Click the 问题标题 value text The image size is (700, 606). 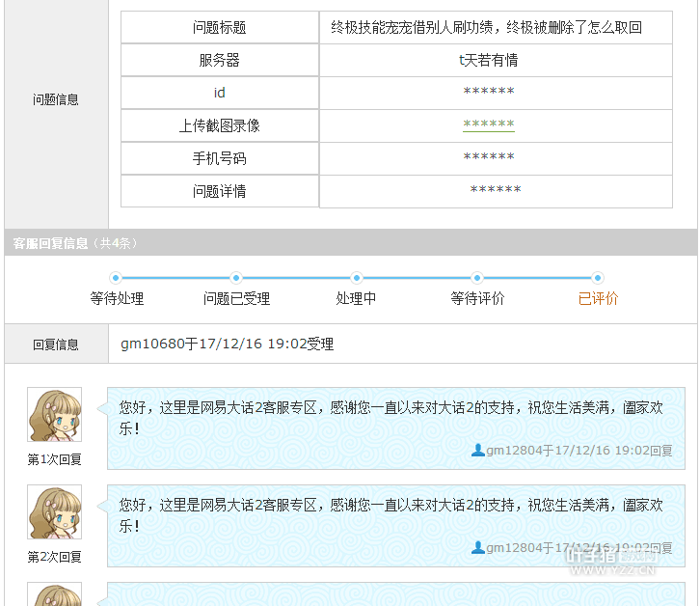486,27
